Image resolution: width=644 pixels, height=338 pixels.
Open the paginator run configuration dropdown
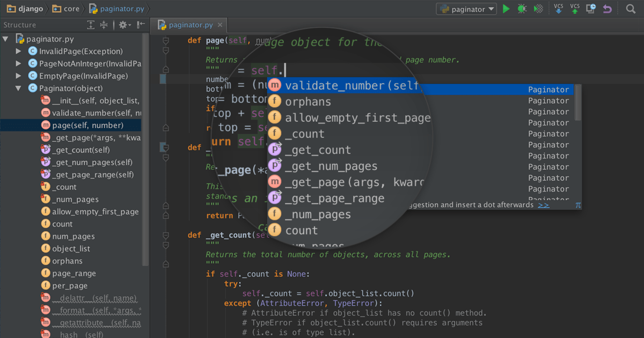pyautogui.click(x=466, y=9)
